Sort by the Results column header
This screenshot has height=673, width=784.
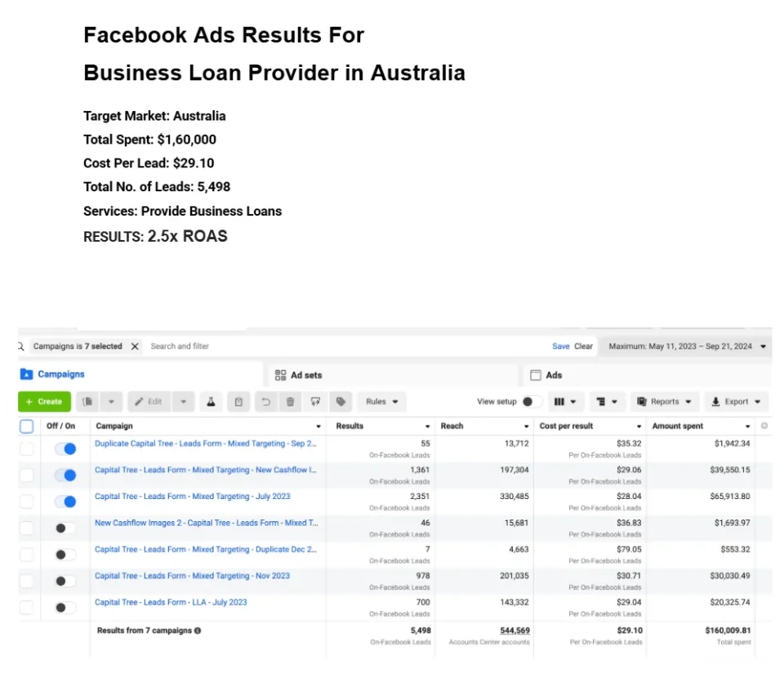[382, 426]
